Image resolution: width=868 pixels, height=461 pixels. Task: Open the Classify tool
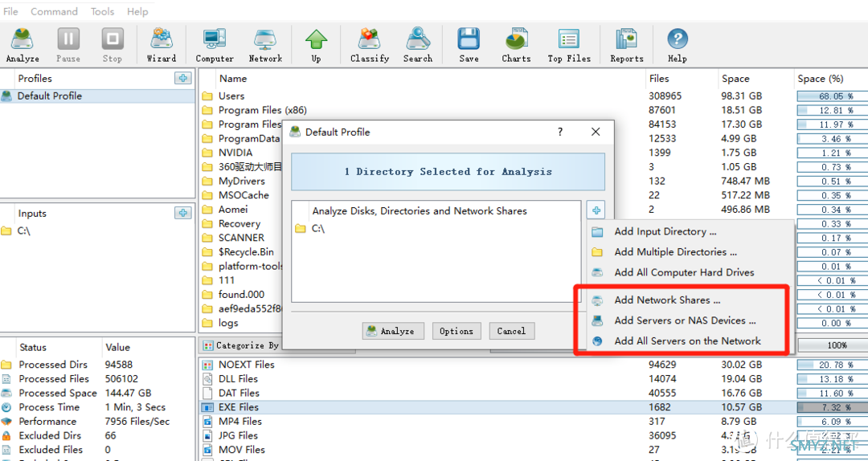tap(369, 45)
